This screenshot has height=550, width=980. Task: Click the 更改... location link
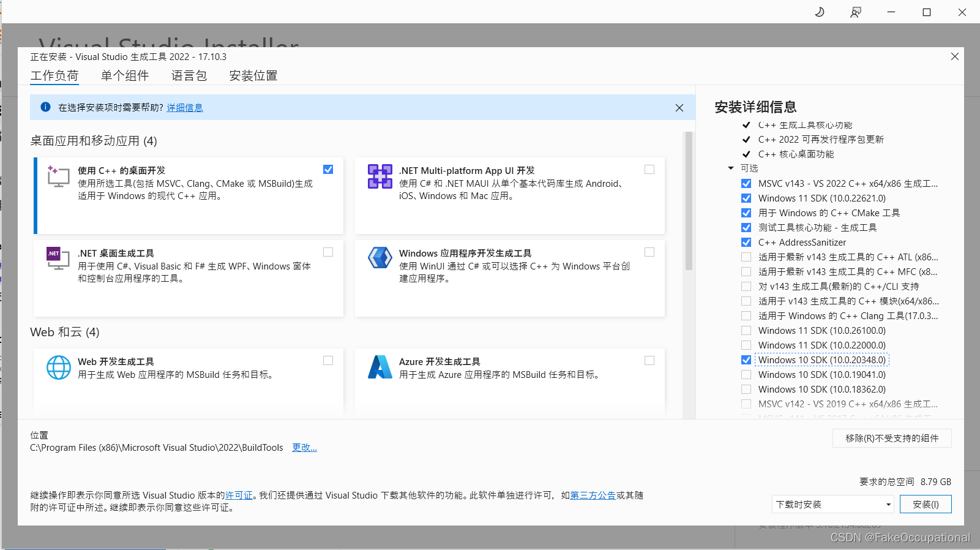click(x=304, y=448)
